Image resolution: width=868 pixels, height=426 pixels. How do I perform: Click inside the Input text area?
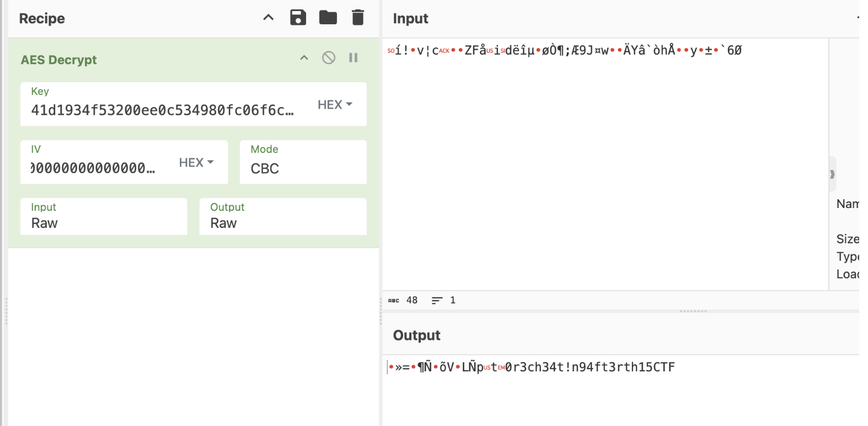pos(605,166)
